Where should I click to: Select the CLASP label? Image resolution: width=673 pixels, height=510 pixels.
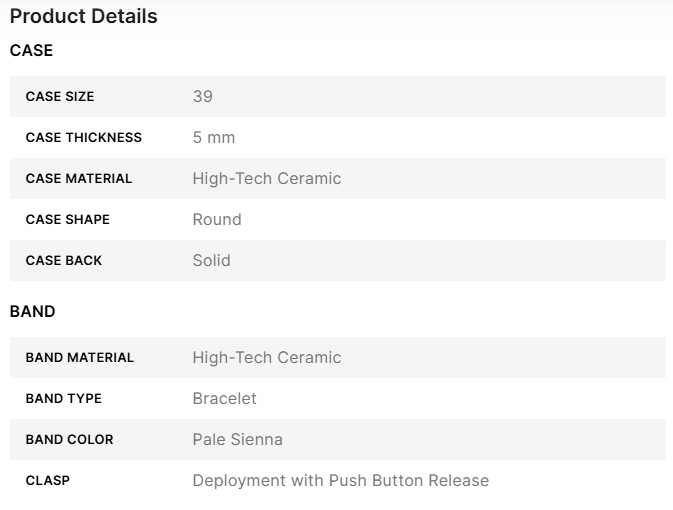[x=48, y=481]
